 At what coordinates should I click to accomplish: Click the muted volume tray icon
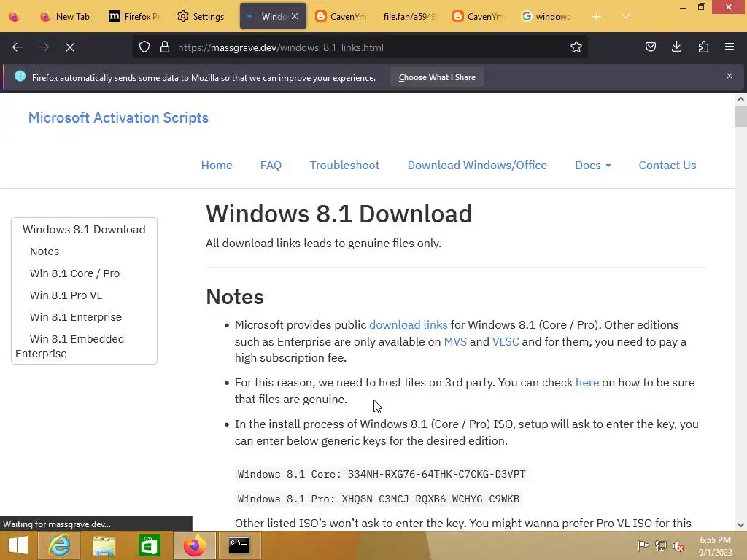click(x=678, y=545)
